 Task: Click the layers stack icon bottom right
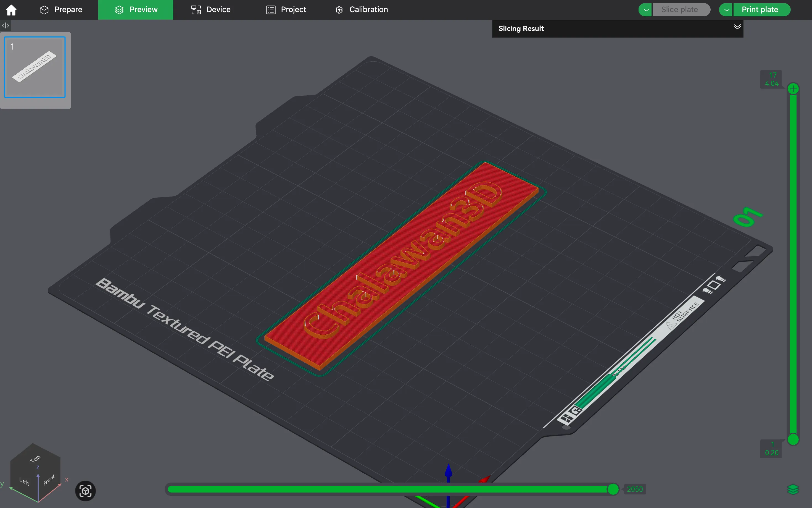(x=793, y=489)
